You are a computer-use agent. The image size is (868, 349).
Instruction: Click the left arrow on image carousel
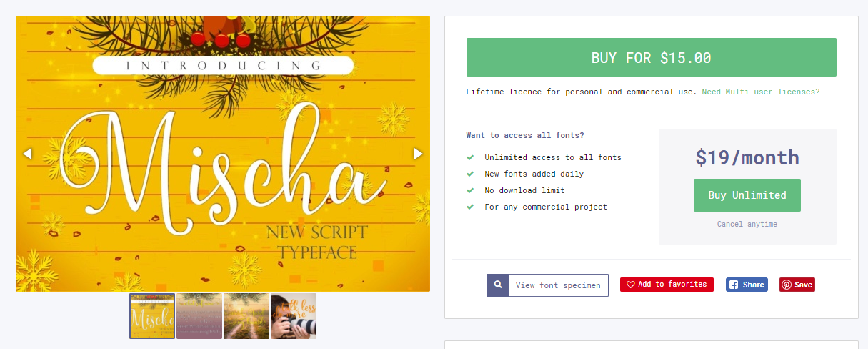click(28, 154)
